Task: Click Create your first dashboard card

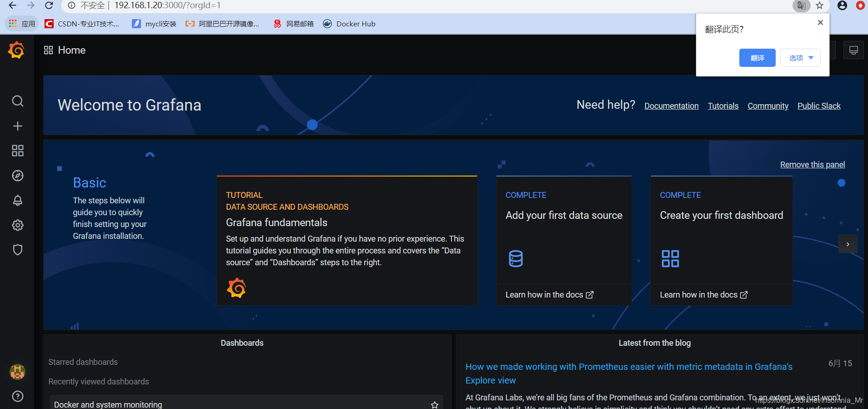Action: click(x=722, y=240)
